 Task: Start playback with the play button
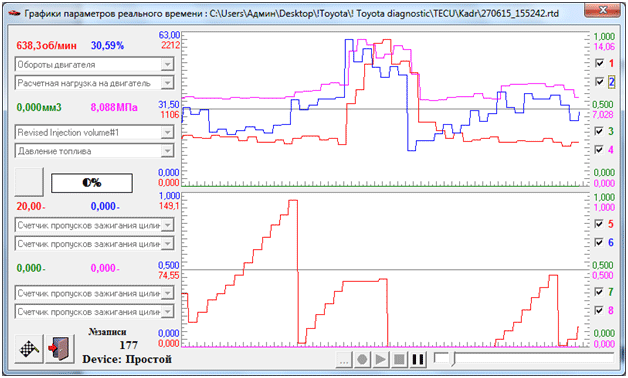380,359
